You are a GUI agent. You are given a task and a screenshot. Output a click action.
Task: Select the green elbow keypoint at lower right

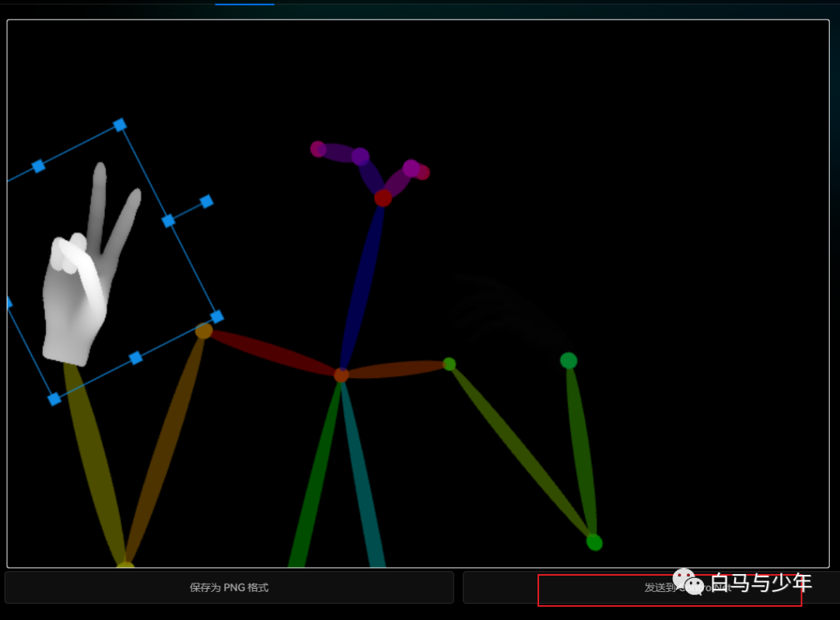(594, 542)
